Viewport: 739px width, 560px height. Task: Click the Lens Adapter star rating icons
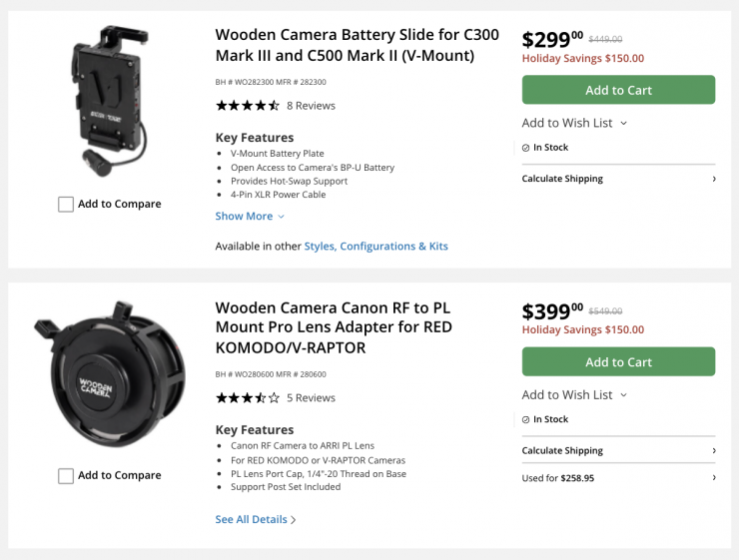coord(248,397)
